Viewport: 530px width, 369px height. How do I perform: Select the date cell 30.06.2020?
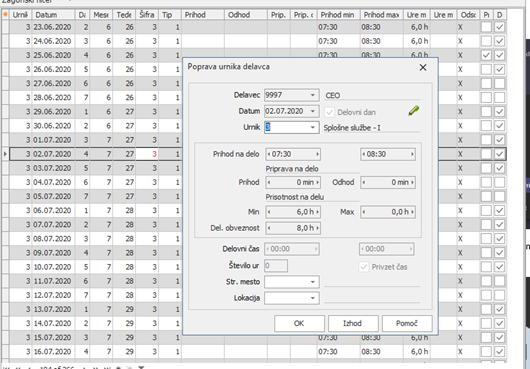tap(53, 126)
